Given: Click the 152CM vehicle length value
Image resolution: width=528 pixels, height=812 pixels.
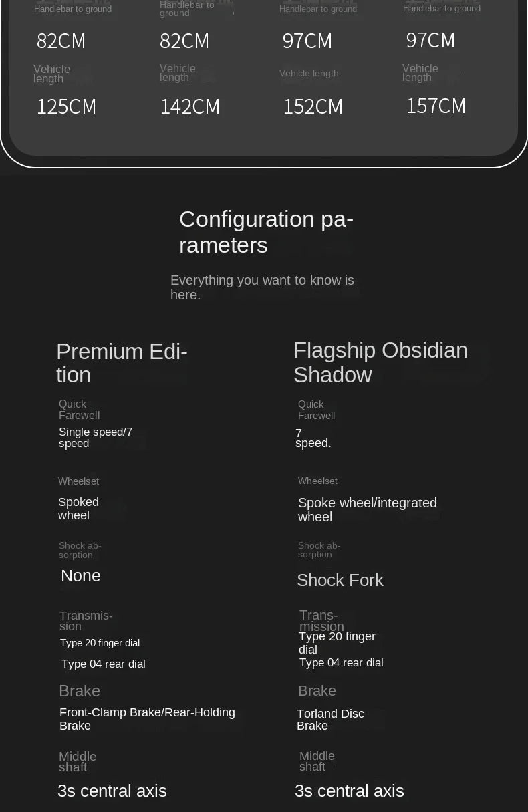Looking at the screenshot, I should pos(313,106).
